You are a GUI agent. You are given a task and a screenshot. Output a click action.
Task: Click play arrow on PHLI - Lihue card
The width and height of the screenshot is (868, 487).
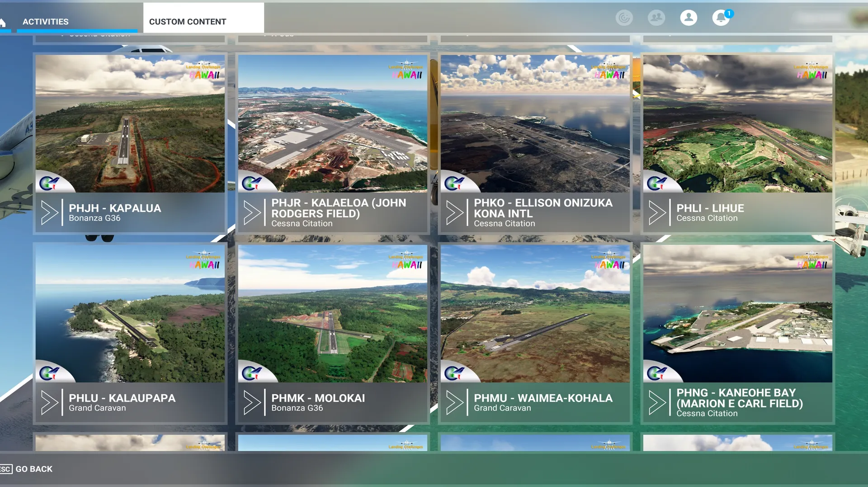[657, 213]
